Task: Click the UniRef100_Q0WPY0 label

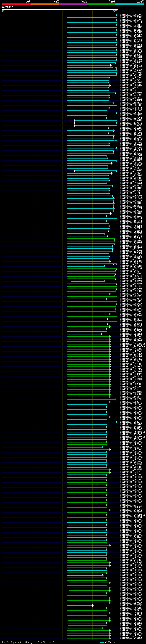Action: [x=131, y=65]
